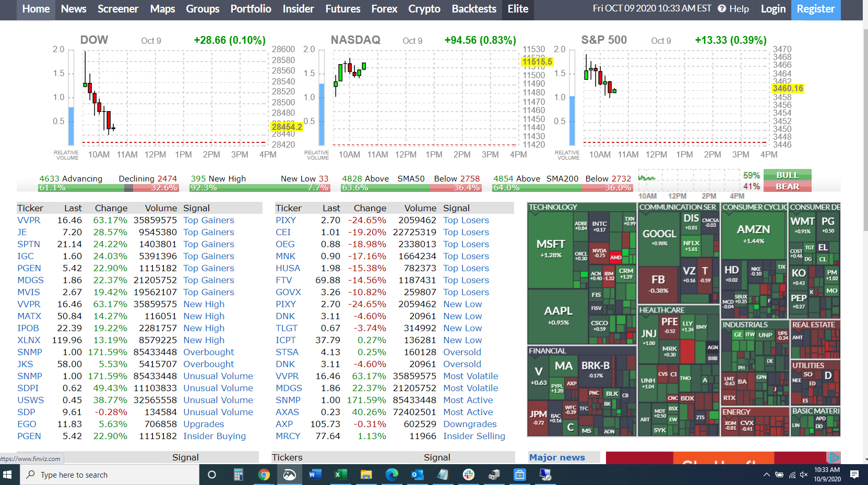This screenshot has width=868, height=485.
Task: Click the GOOGL tile in heatmap
Action: (659, 238)
